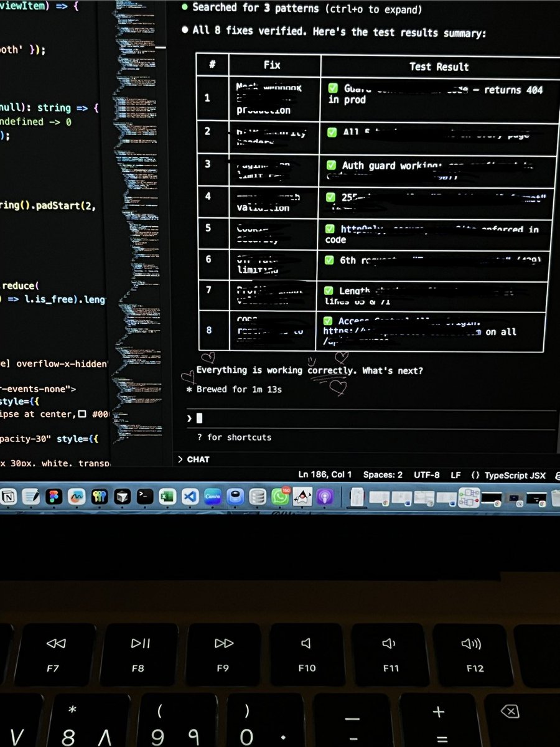Click the 'pacity-30" style={{' code line
The width and height of the screenshot is (560, 747).
pos(49,439)
